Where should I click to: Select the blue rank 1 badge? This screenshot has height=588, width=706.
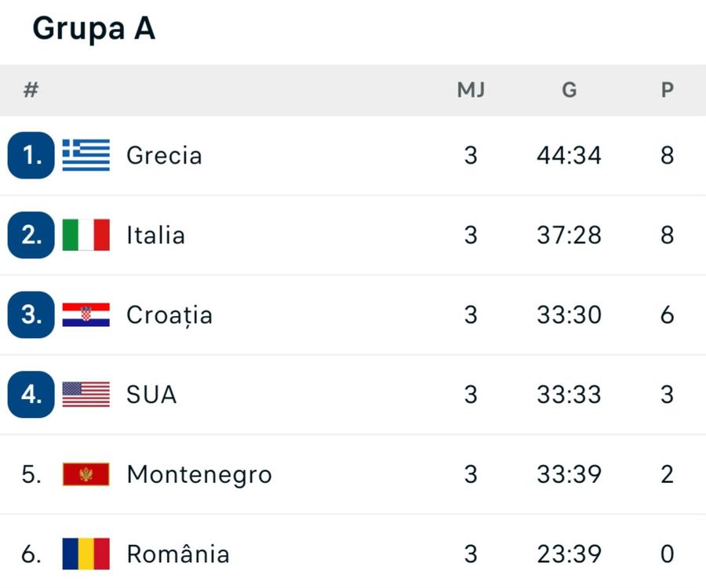31,155
